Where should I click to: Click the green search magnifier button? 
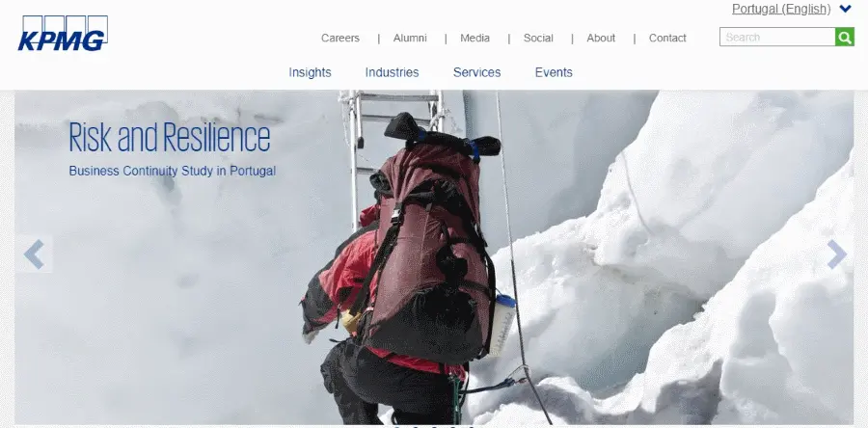tap(844, 37)
